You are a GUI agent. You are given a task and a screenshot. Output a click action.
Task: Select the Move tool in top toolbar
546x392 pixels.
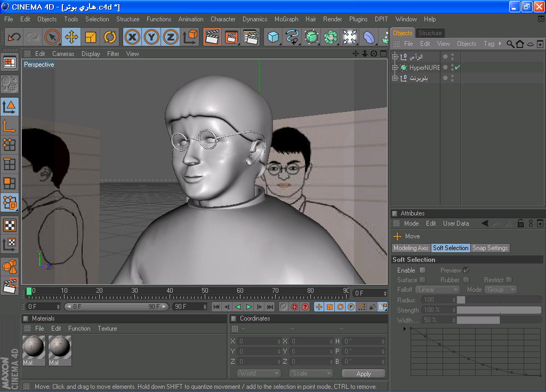click(71, 37)
